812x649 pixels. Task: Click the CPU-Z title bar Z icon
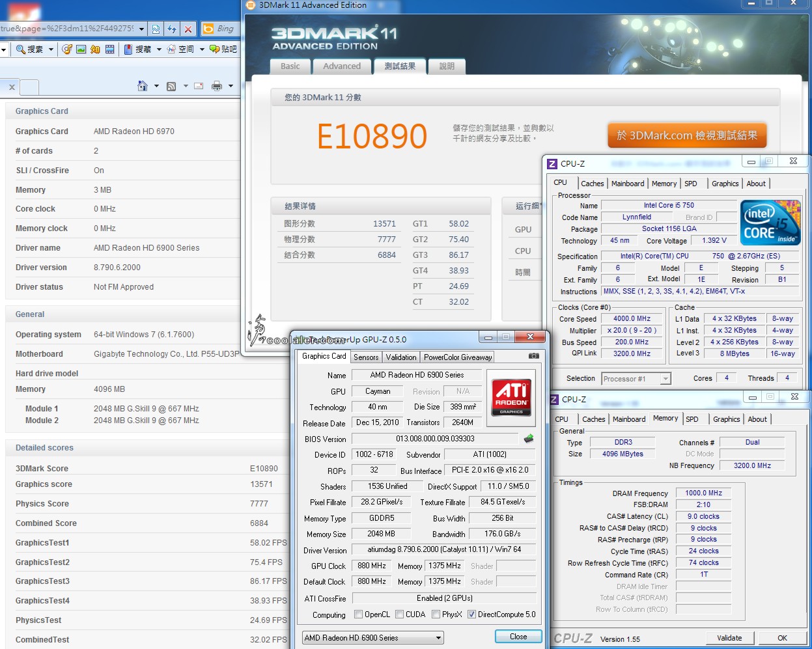point(552,163)
